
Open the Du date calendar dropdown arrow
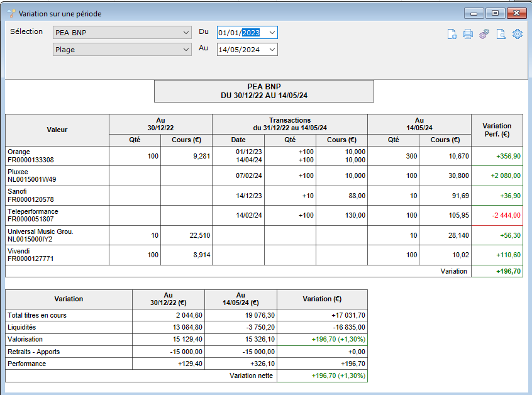272,33
